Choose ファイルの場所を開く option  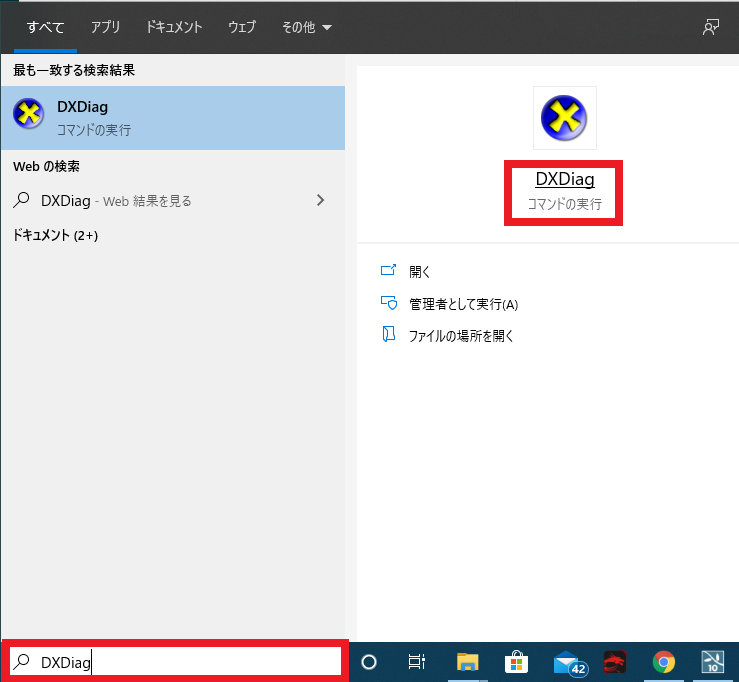[x=460, y=336]
